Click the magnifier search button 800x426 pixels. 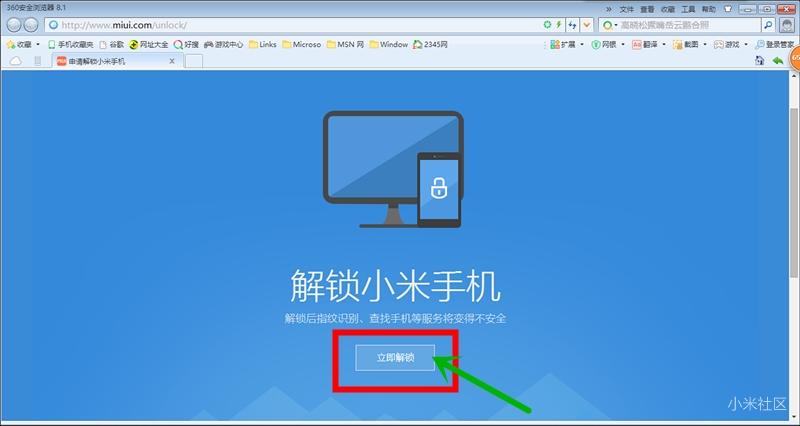point(768,24)
